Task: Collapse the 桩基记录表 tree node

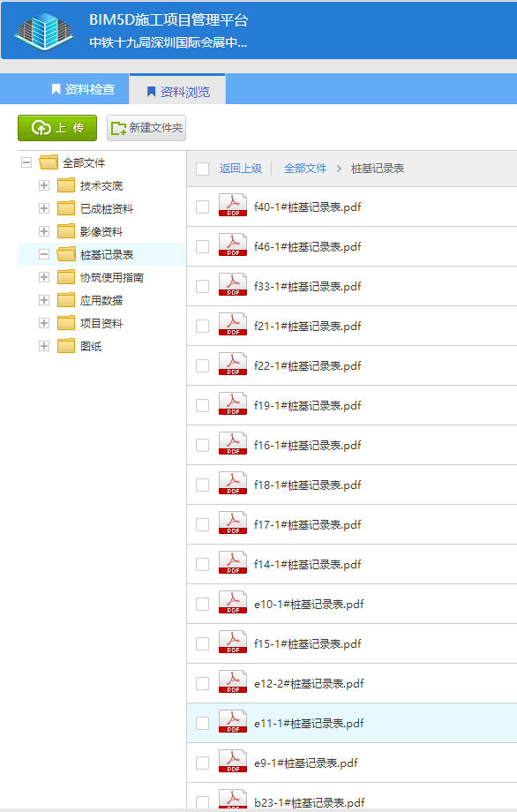Action: 44,254
